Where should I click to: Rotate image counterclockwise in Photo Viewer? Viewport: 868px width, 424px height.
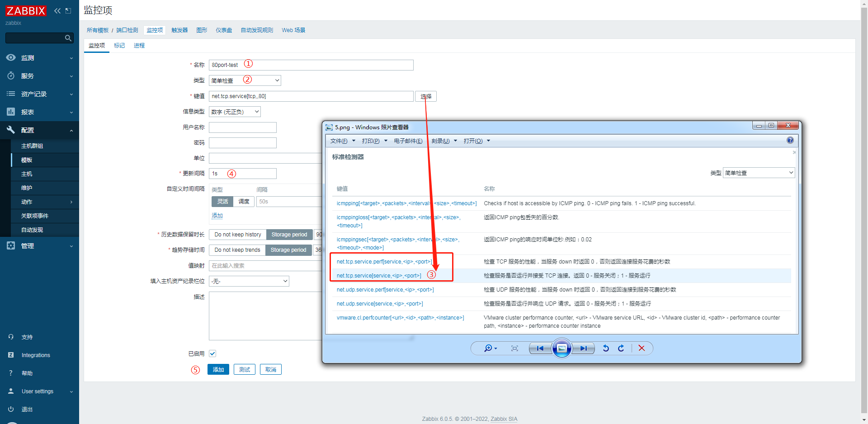click(x=606, y=348)
